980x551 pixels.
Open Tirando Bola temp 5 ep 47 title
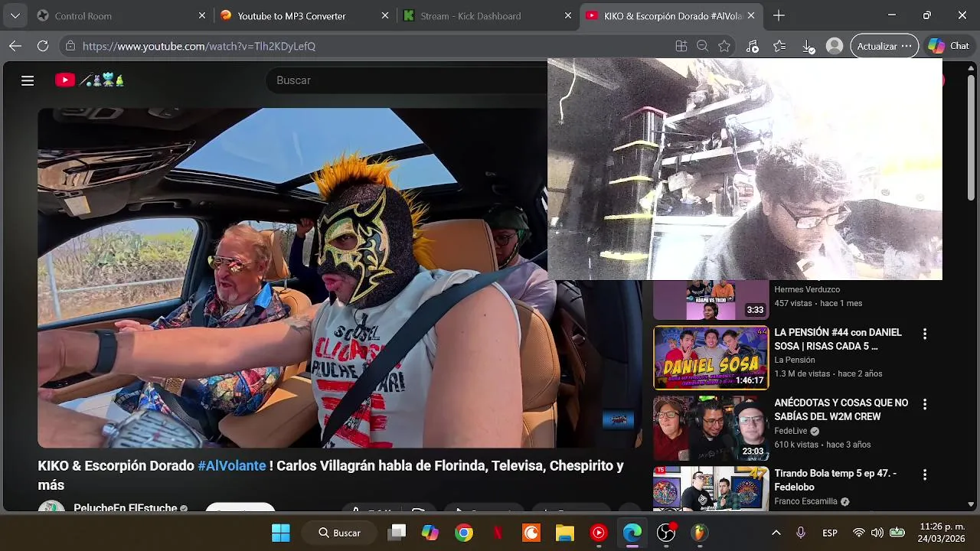click(835, 480)
